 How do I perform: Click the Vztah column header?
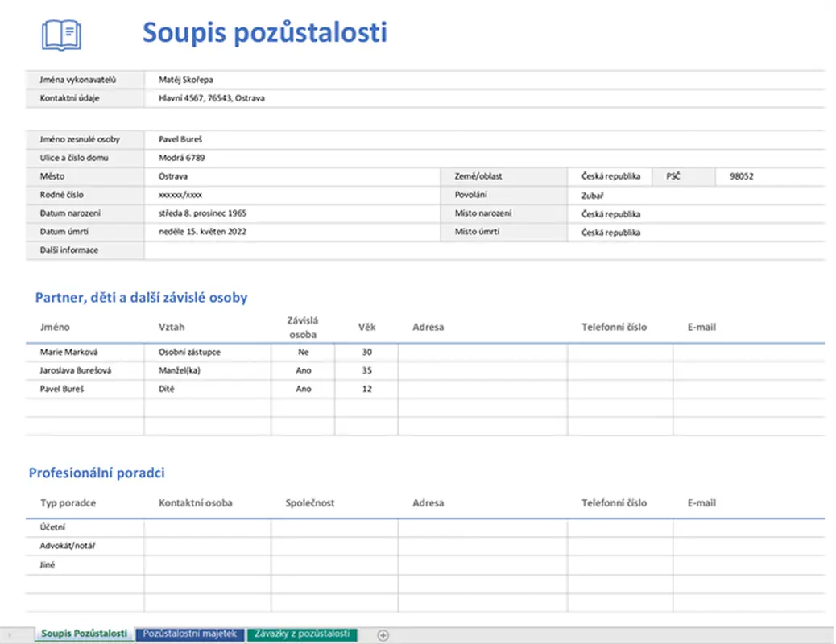coord(172,328)
